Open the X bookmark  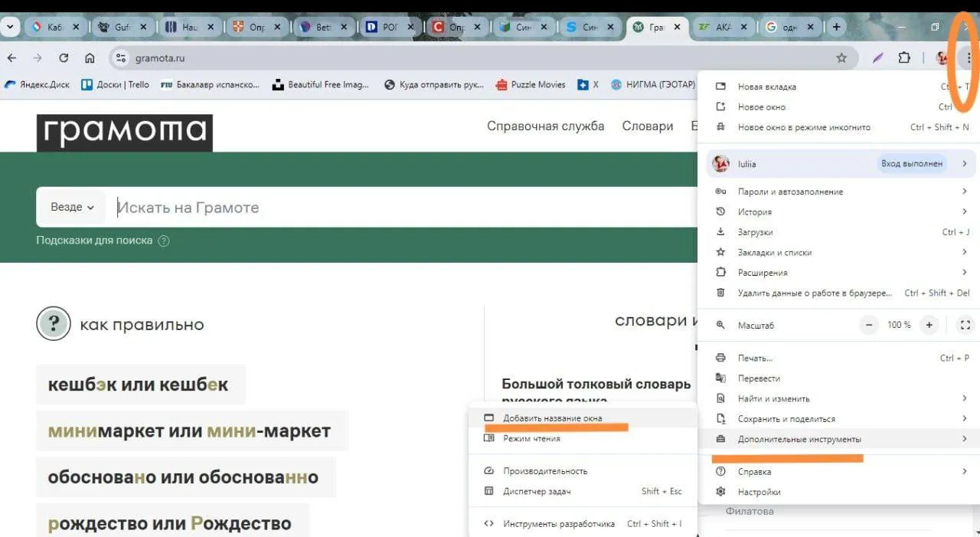click(x=588, y=84)
